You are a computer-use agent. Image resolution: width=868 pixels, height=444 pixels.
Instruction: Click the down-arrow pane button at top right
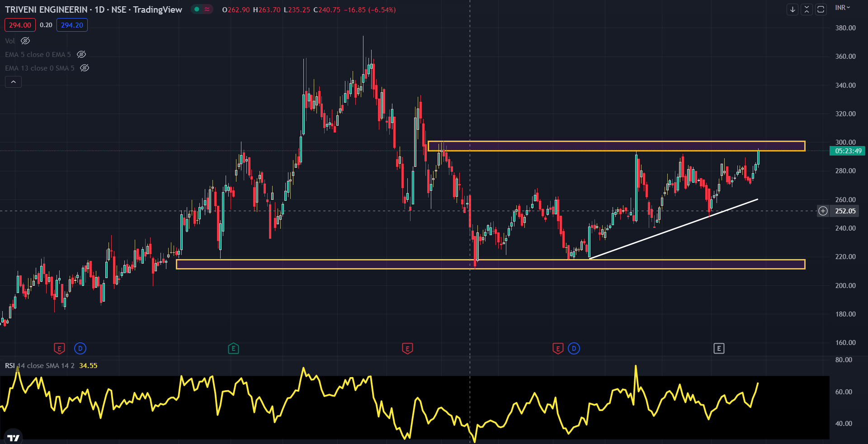click(793, 9)
